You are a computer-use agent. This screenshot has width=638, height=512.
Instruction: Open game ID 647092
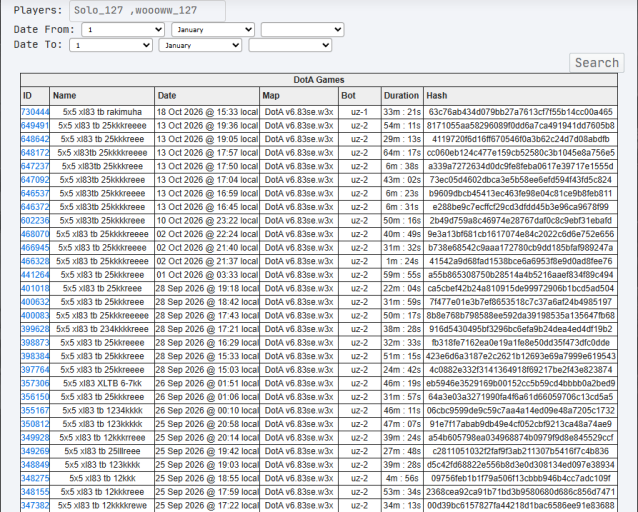coord(35,180)
